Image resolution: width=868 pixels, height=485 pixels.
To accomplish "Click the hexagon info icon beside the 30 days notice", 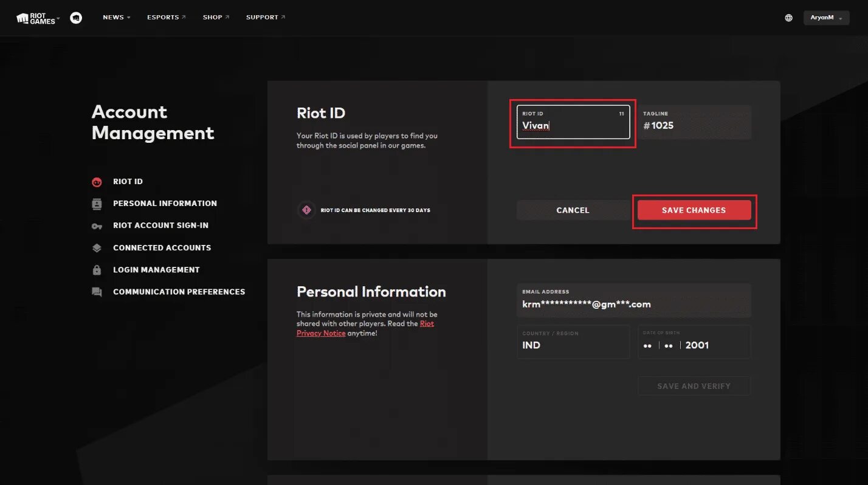I will [306, 210].
